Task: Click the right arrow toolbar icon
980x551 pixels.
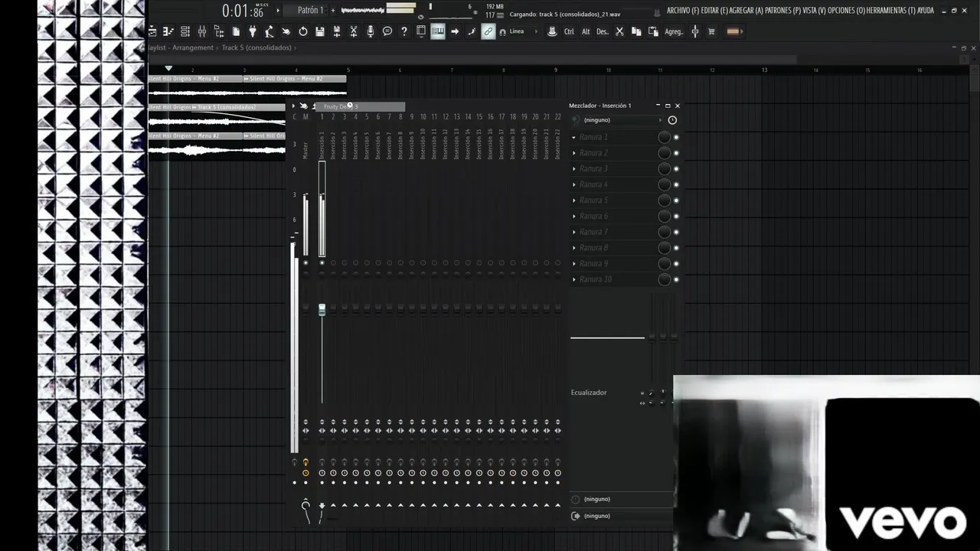Action: click(x=455, y=31)
